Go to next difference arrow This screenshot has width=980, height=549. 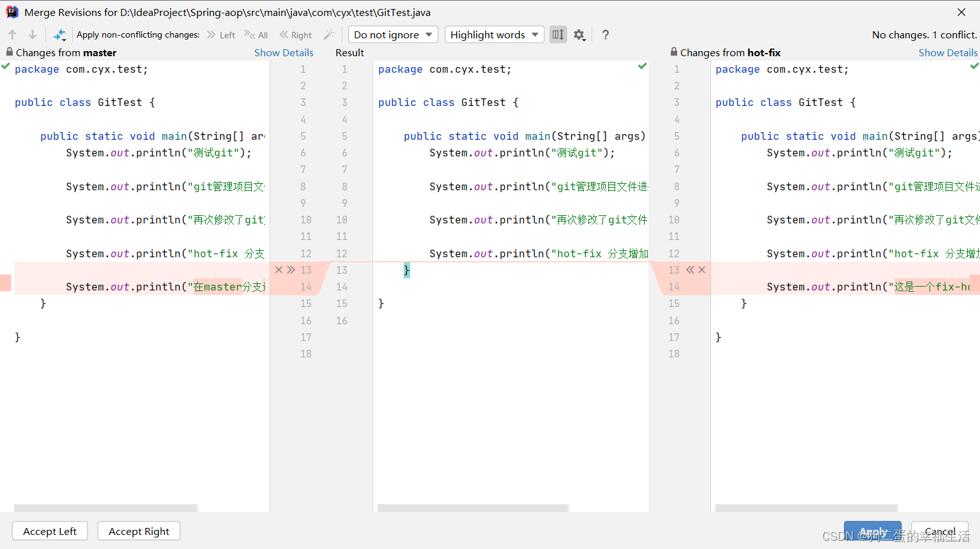[33, 34]
